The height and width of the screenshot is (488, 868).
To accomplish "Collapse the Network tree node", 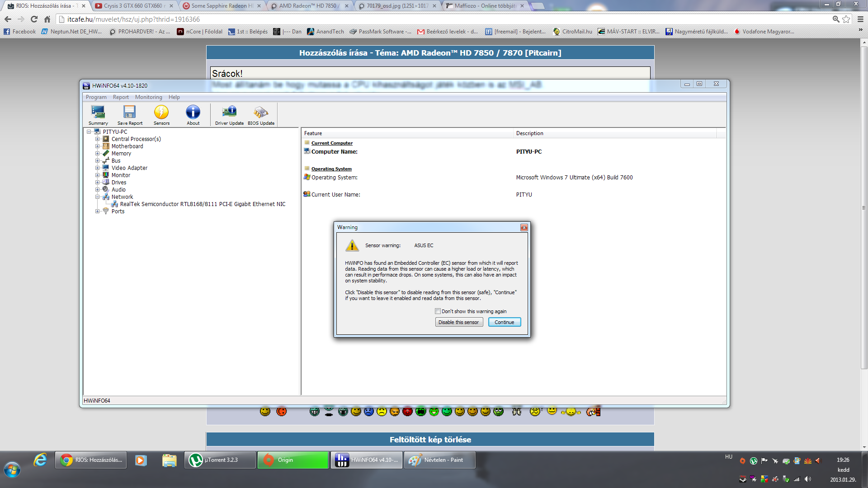I will tap(97, 197).
